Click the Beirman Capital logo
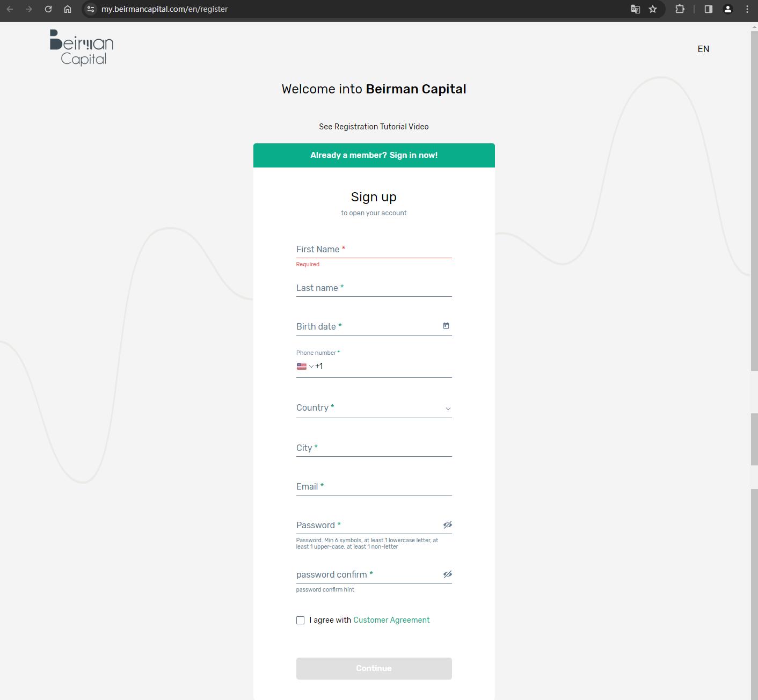The width and height of the screenshot is (758, 700). point(82,48)
